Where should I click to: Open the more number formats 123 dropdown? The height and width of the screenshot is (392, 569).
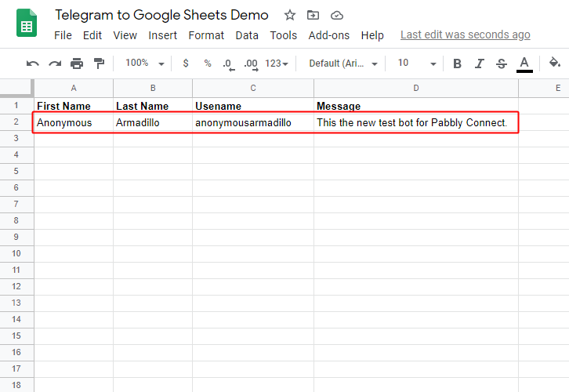[x=277, y=64]
